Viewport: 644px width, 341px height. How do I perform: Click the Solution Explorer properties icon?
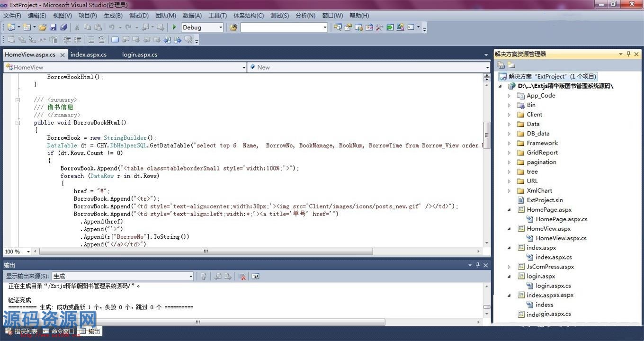pyautogui.click(x=501, y=65)
